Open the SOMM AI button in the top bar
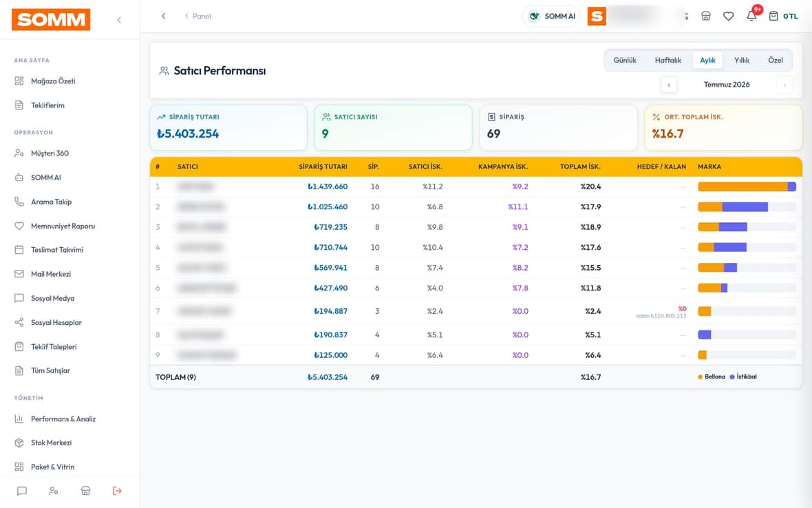Image resolution: width=812 pixels, height=508 pixels. [x=551, y=16]
